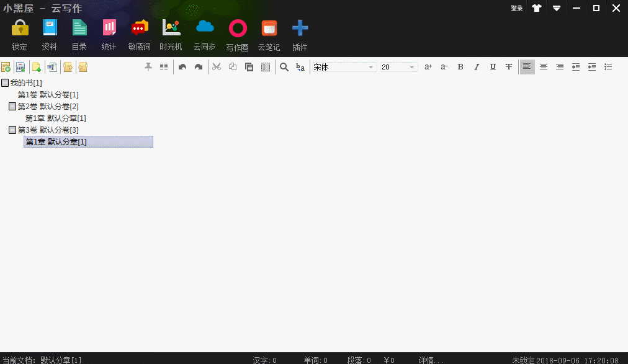Redo the last action

point(198,67)
